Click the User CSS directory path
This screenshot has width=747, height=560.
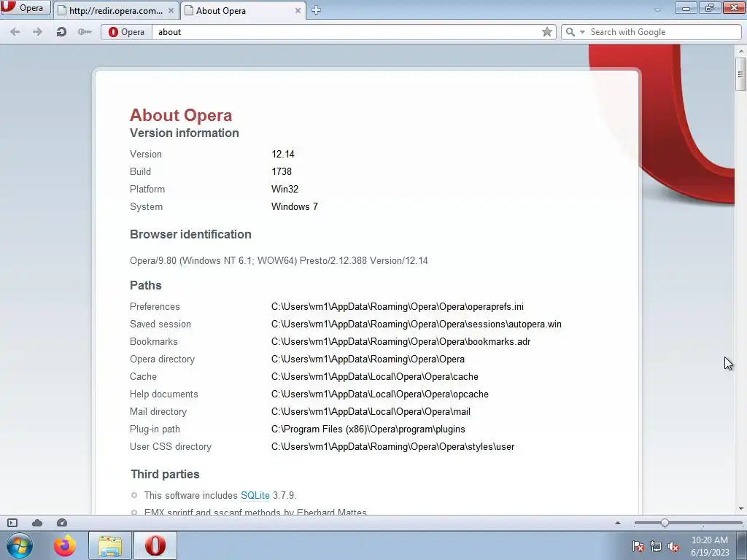(392, 447)
